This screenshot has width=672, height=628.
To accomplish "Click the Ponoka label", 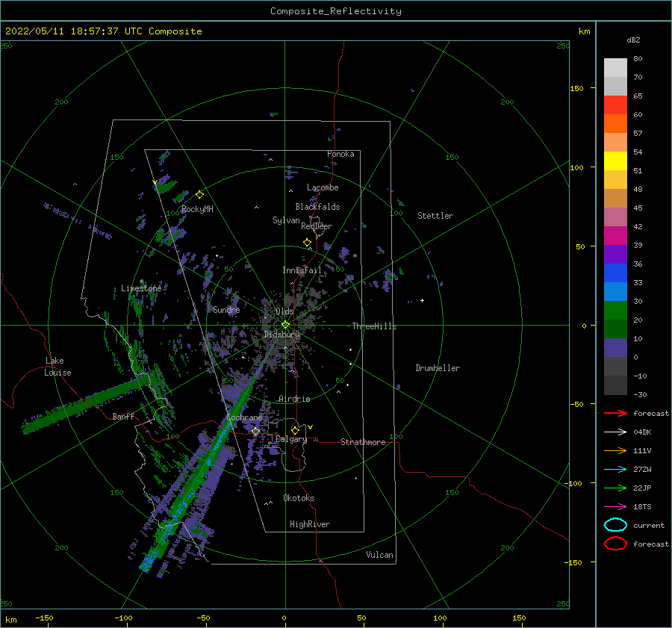I will (x=340, y=154).
